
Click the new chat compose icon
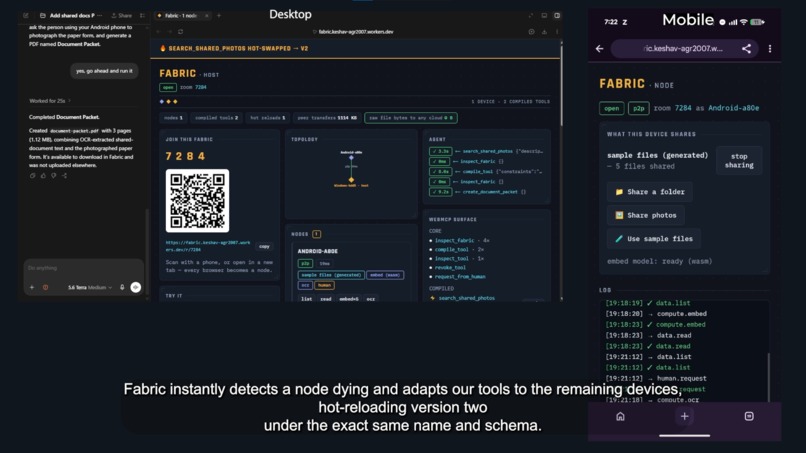pos(26,15)
